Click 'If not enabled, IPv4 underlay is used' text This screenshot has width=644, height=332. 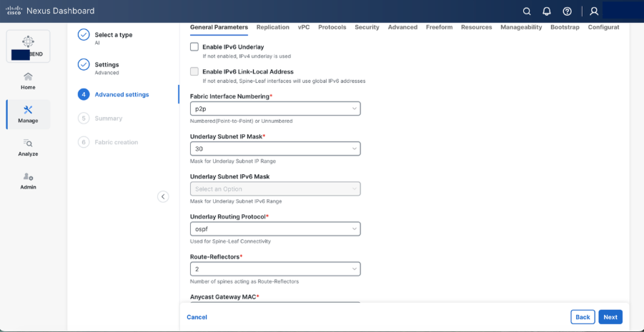247,56
